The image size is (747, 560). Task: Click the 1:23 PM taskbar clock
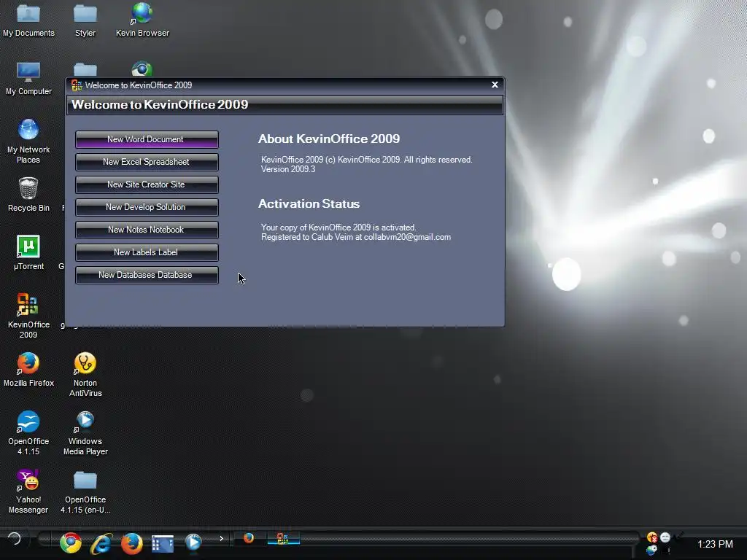715,544
